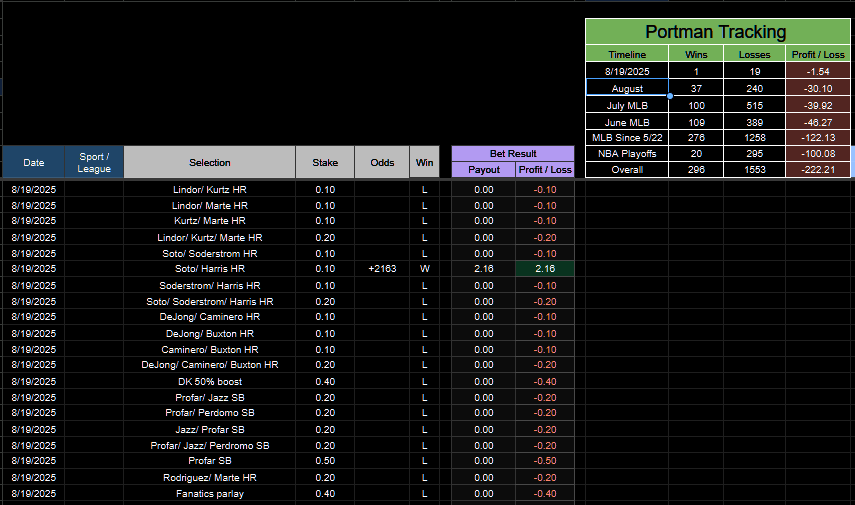Select the Lindor/ Marte HR selection cell
The height and width of the screenshot is (505, 855).
(x=209, y=205)
